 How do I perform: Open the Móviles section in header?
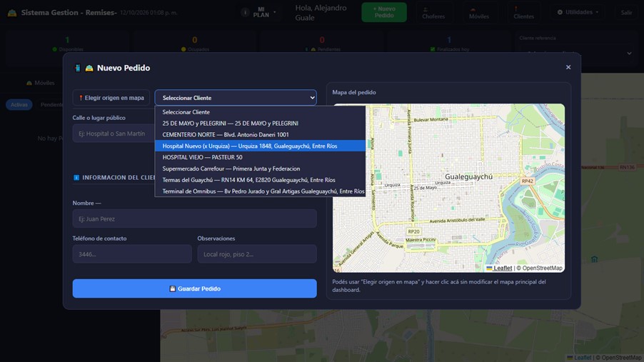coord(479,13)
